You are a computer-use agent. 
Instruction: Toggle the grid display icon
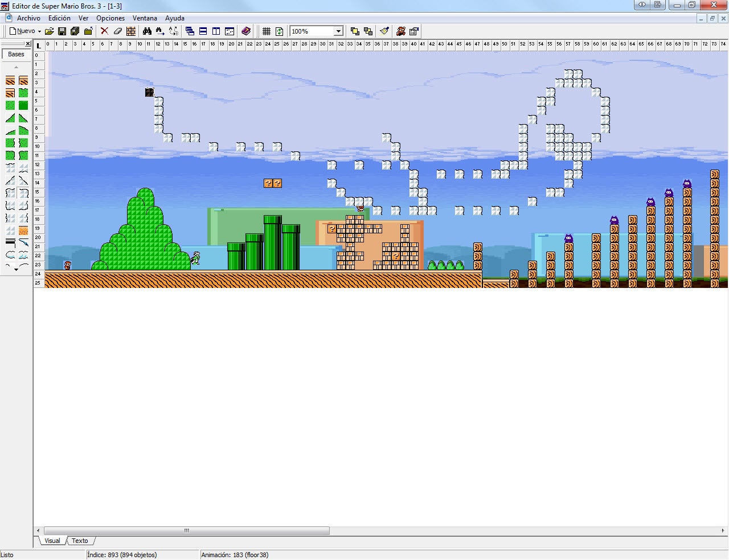pyautogui.click(x=267, y=31)
